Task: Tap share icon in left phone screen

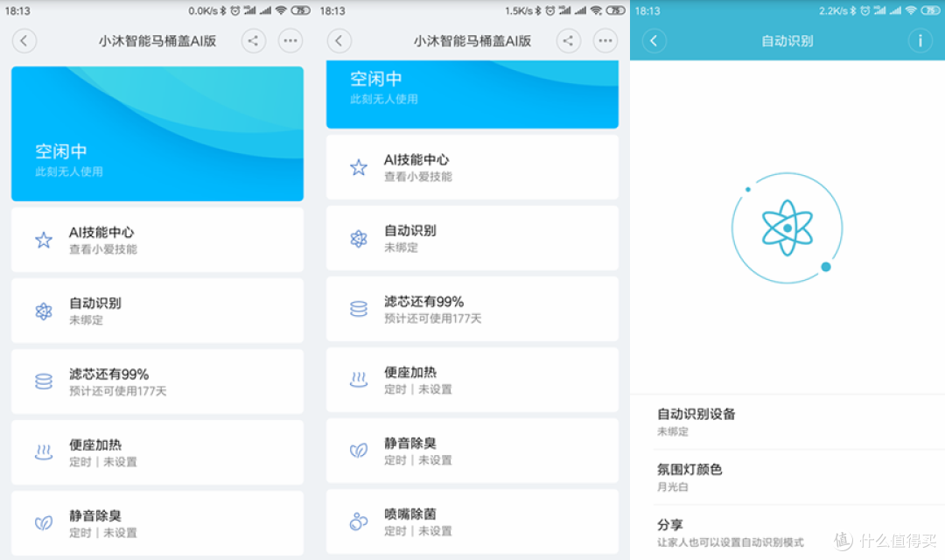Action: pos(253,41)
